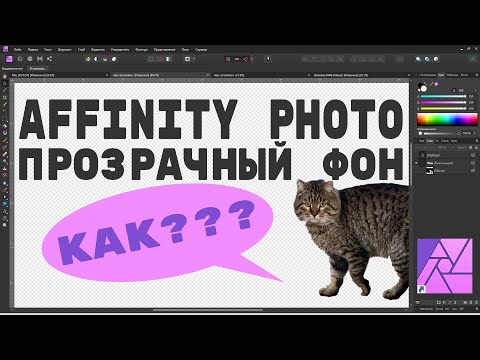This screenshot has width=480, height=360.
Task: Open the Фильтры menu
Action: point(141,50)
